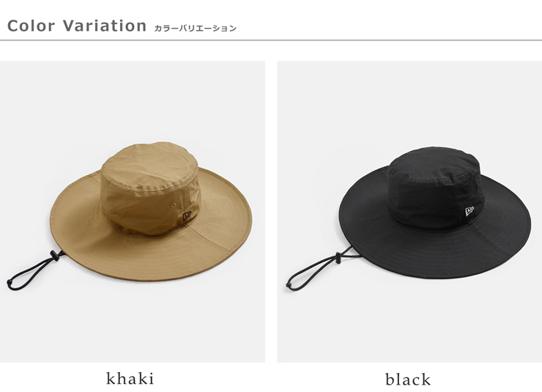The width and height of the screenshot is (542, 392).
Task: Select the khaki color label
Action: [130, 379]
